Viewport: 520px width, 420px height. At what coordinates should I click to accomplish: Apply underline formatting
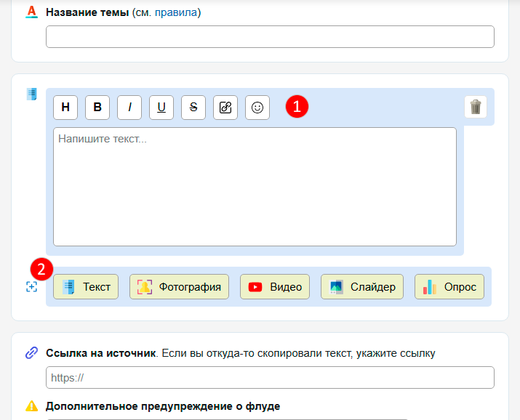click(161, 107)
